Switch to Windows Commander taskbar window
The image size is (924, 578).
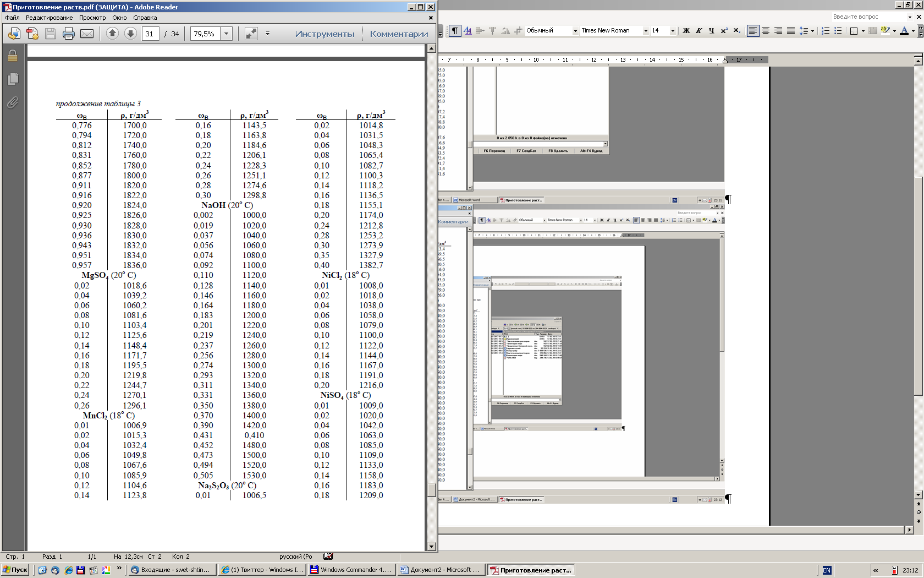tap(351, 570)
